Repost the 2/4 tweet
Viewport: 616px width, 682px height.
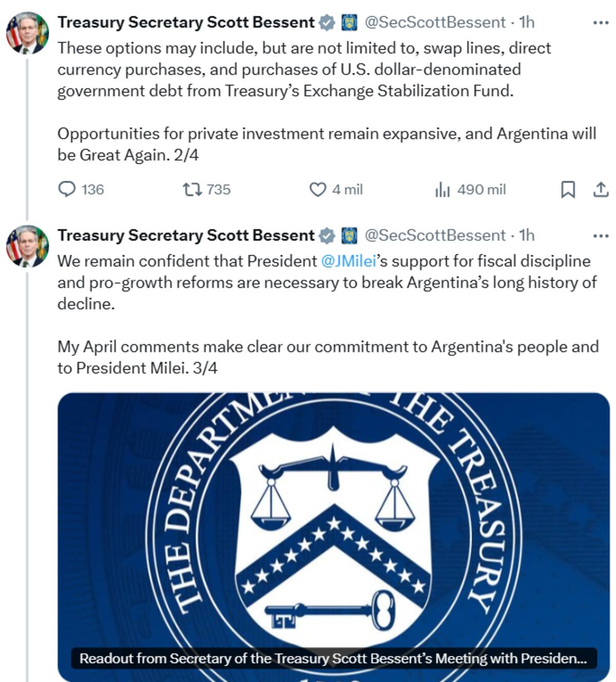pyautogui.click(x=192, y=190)
